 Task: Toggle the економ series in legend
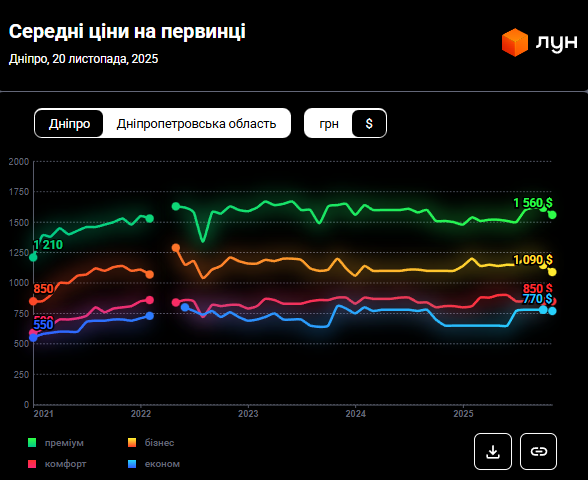[x=154, y=464]
